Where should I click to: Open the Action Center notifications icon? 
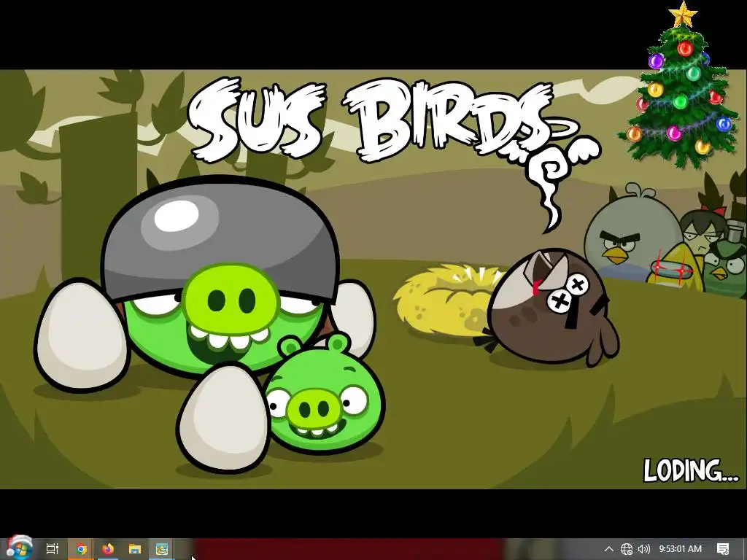[723, 549]
